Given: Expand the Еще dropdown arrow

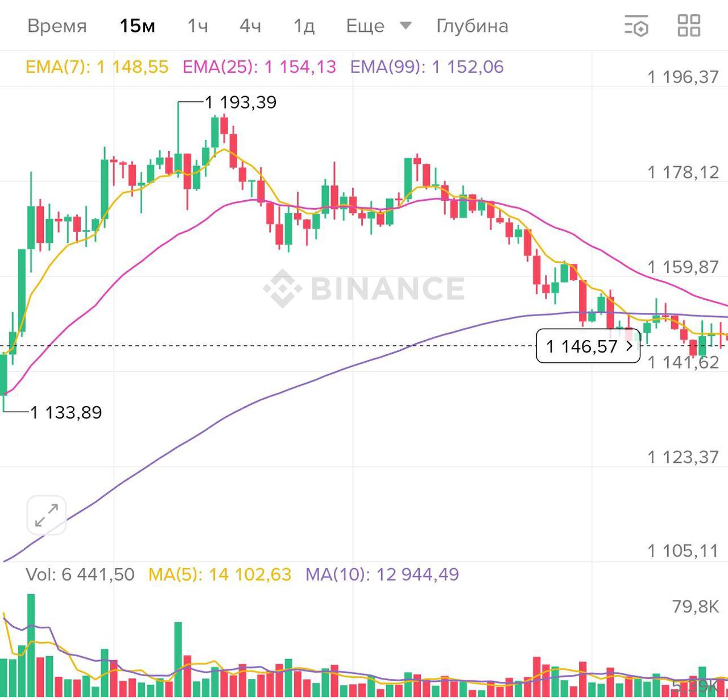Looking at the screenshot, I should 406,26.
